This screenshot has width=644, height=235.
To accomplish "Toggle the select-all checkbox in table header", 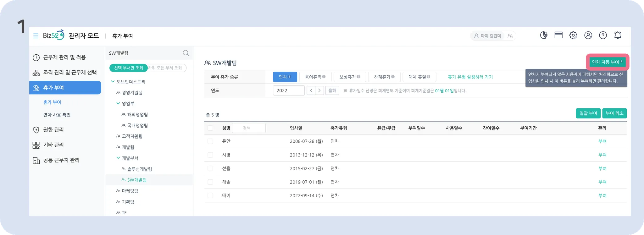I will [x=210, y=128].
